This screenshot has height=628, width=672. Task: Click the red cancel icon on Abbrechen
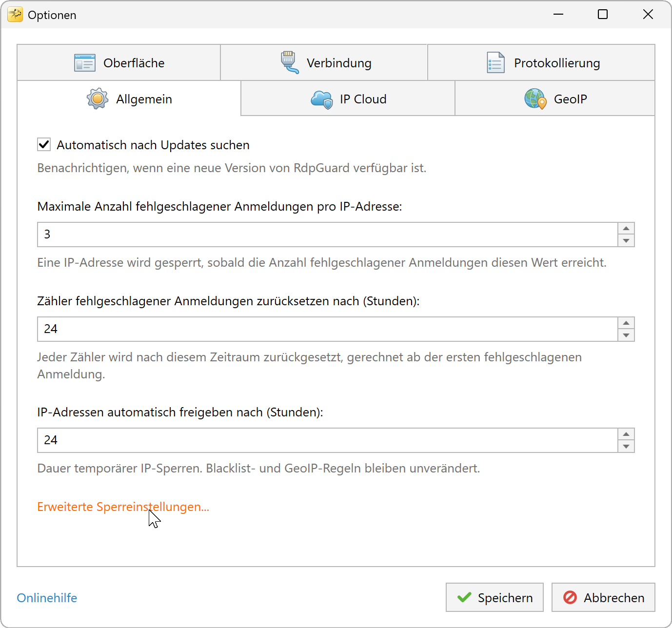[x=570, y=597]
